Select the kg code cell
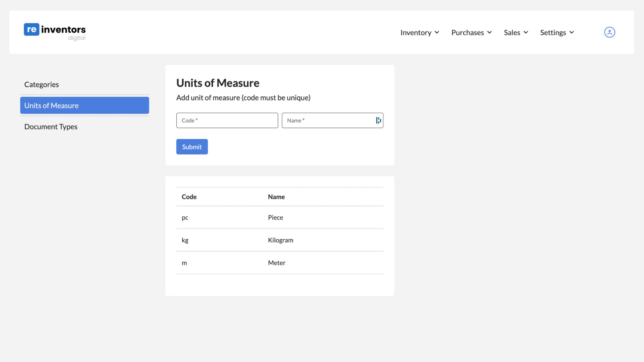 (x=185, y=240)
